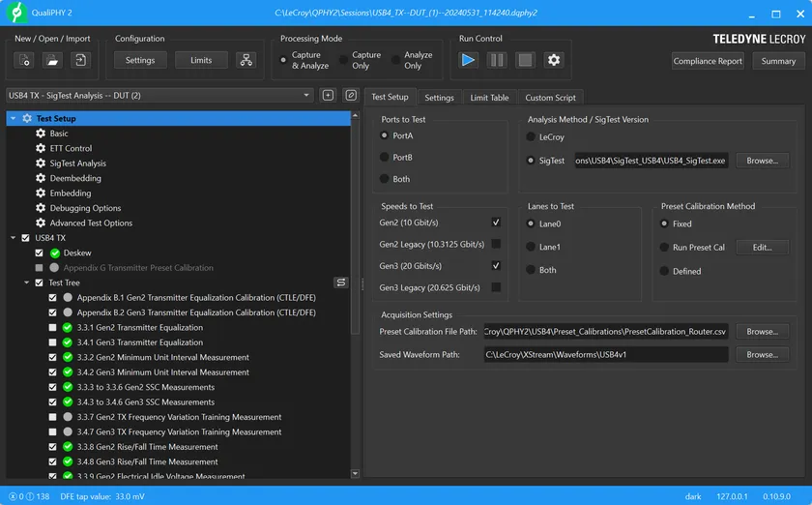The width and height of the screenshot is (812, 505).
Task: Open the USB4 TX configuration dropdown
Action: [306, 96]
